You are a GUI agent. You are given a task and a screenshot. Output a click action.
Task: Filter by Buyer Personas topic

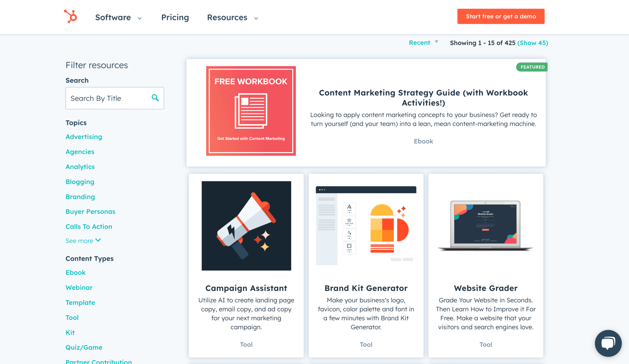click(x=90, y=211)
